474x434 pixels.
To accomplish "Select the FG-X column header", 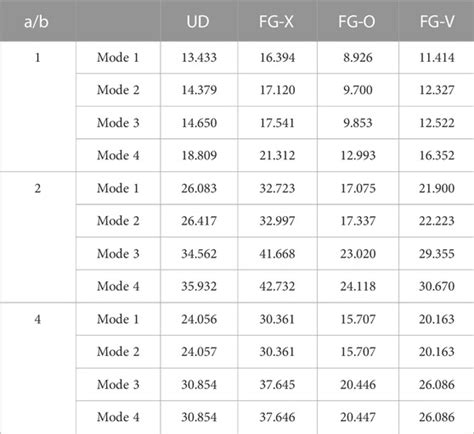I will (276, 22).
